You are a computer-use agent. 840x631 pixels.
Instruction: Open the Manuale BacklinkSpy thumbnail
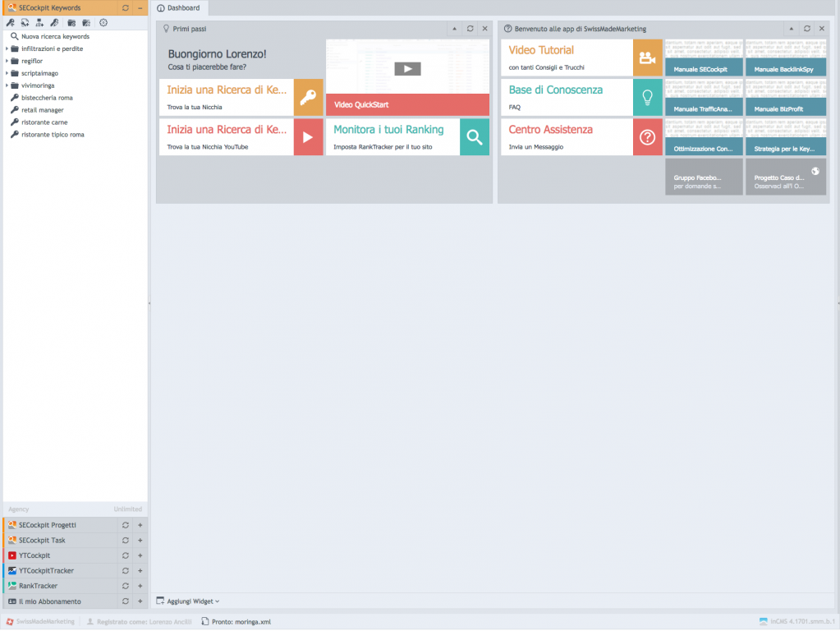(786, 58)
